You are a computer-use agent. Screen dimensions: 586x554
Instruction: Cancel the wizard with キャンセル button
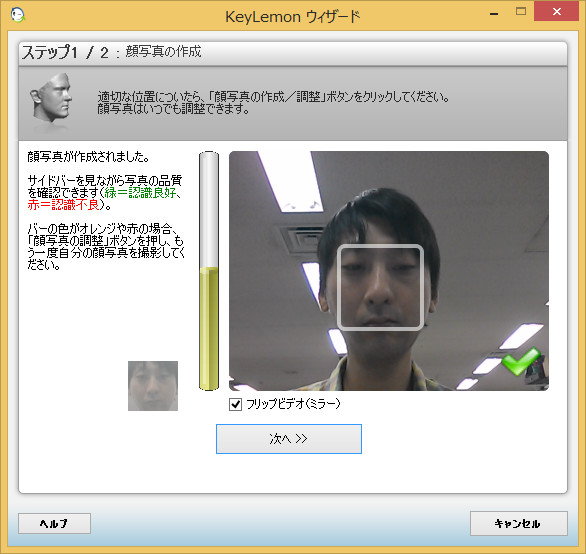tap(518, 523)
